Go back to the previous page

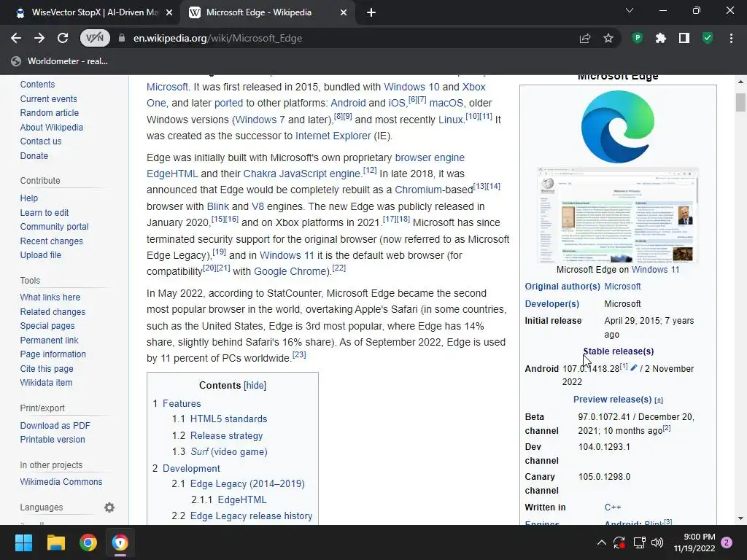16,38
